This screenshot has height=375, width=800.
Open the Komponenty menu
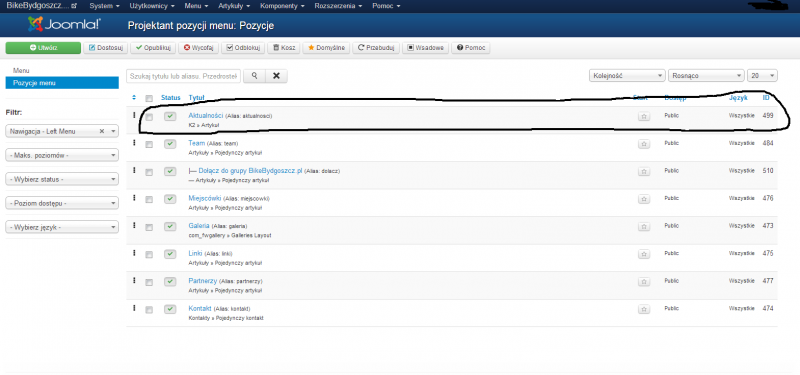click(282, 6)
